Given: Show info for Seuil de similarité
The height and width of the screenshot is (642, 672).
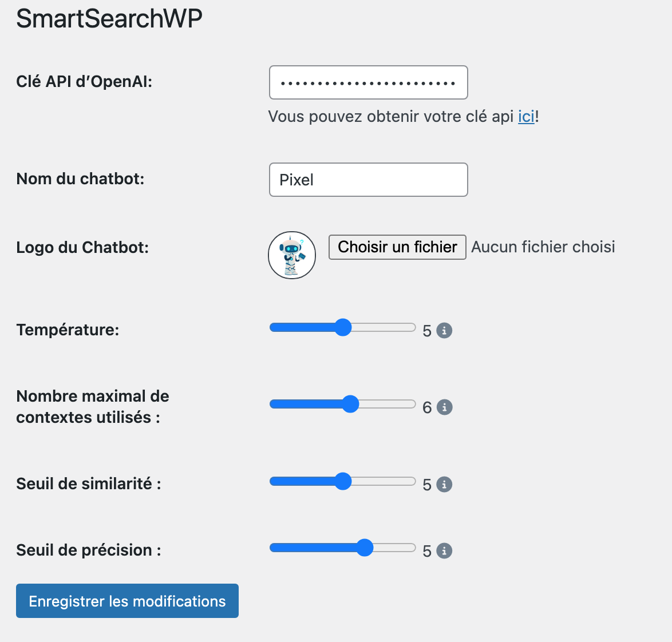Looking at the screenshot, I should tap(444, 485).
